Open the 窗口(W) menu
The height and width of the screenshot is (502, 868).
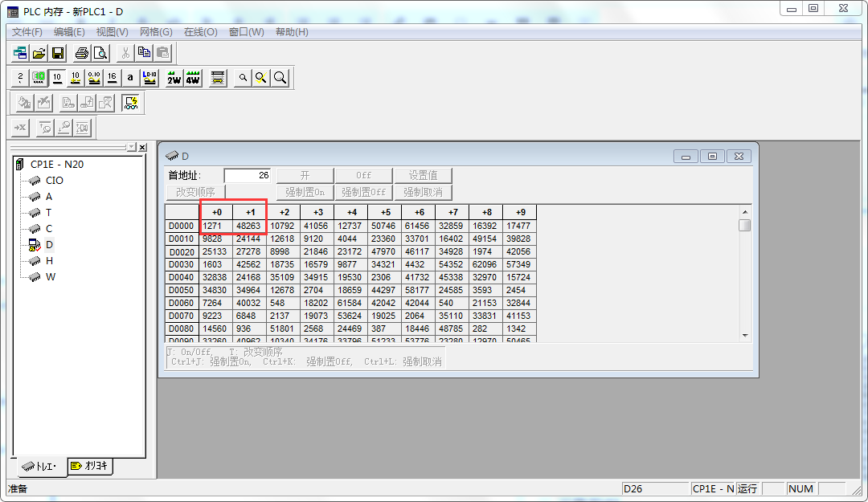(x=247, y=32)
